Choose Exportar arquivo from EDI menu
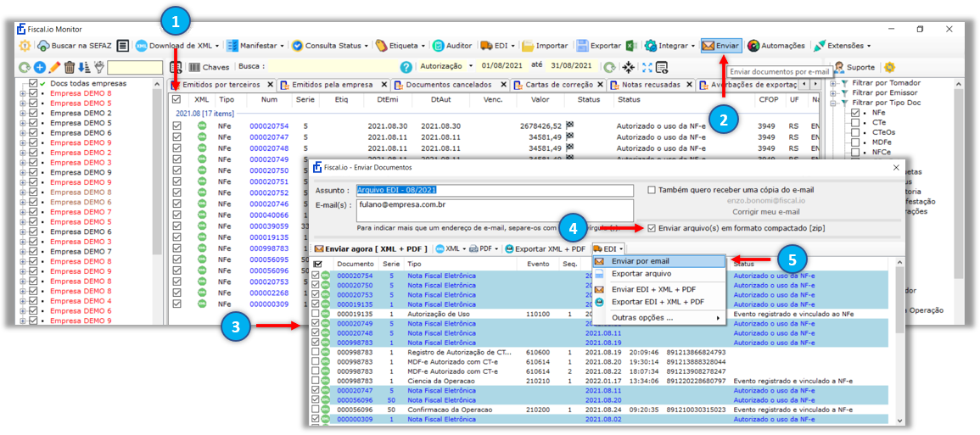980x435 pixels. (x=658, y=274)
